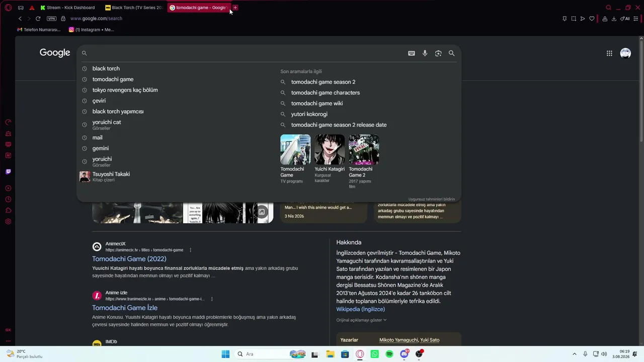This screenshot has height=362, width=644.
Task: Open Easy Setup settings sliders
Action: click(x=635, y=19)
